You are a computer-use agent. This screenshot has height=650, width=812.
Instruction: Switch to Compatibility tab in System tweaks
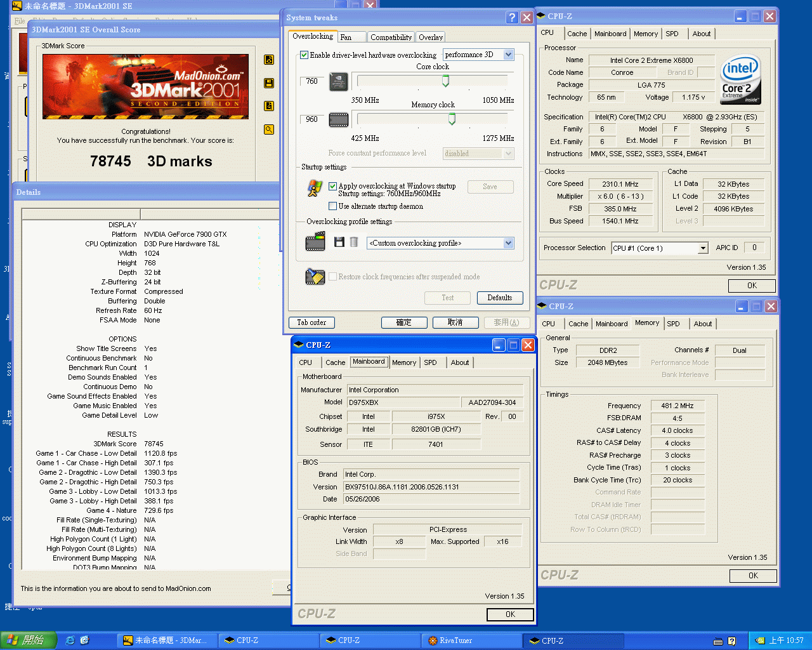[x=391, y=37]
